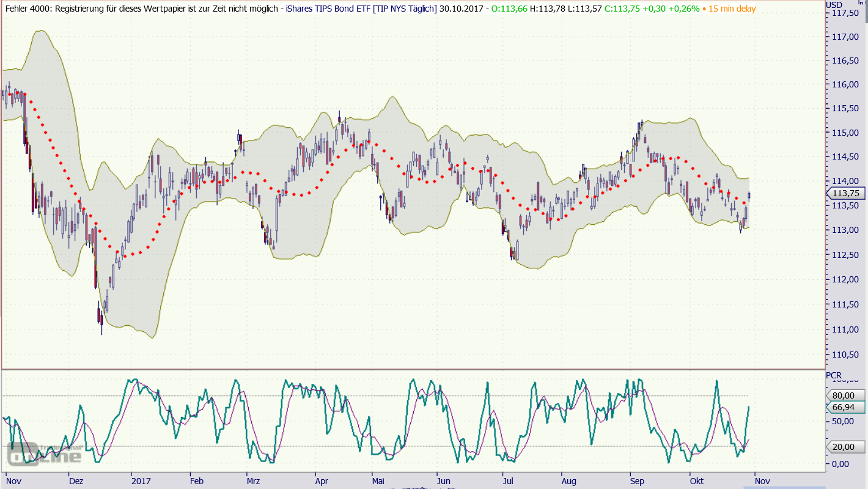Click the Apr label on time axis
This screenshot has height=489, width=868.
point(322,481)
